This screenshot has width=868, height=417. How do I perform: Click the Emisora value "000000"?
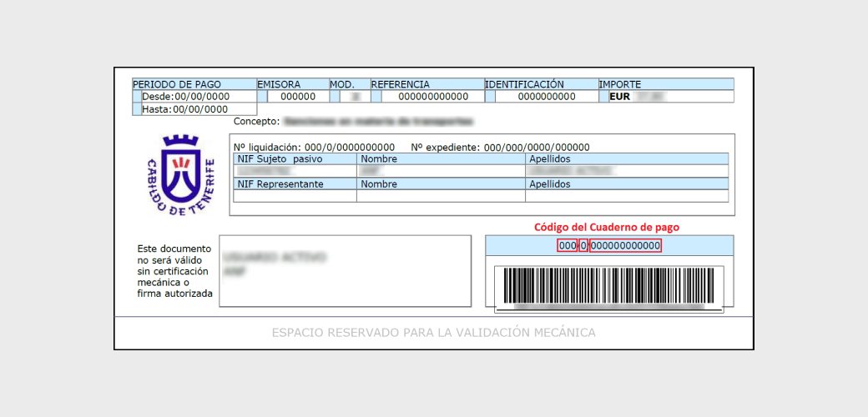299,97
